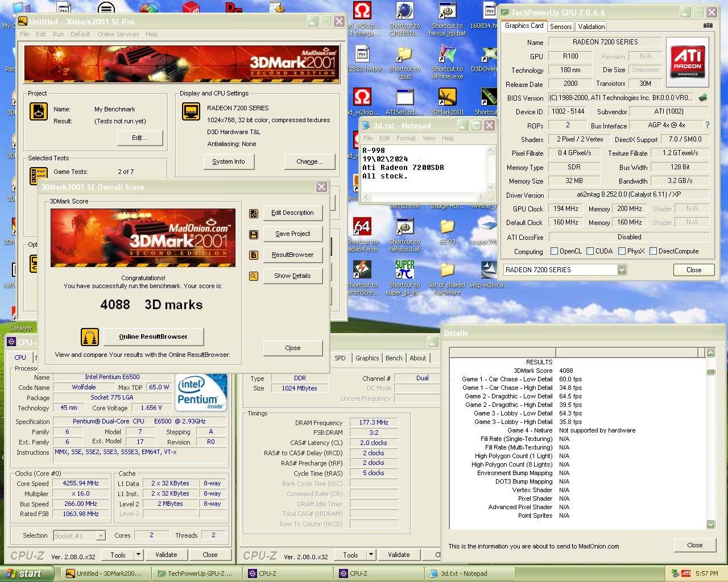Open the GPU-Z card selection dropdown

point(622,270)
